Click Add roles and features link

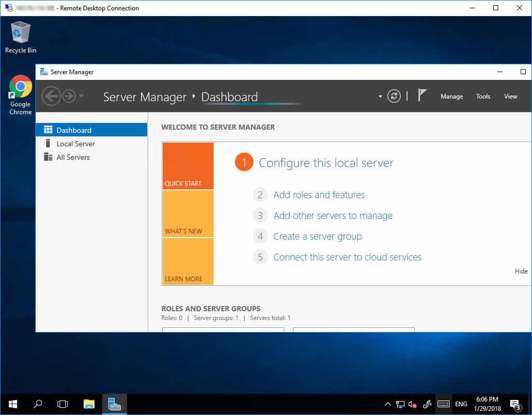click(319, 195)
